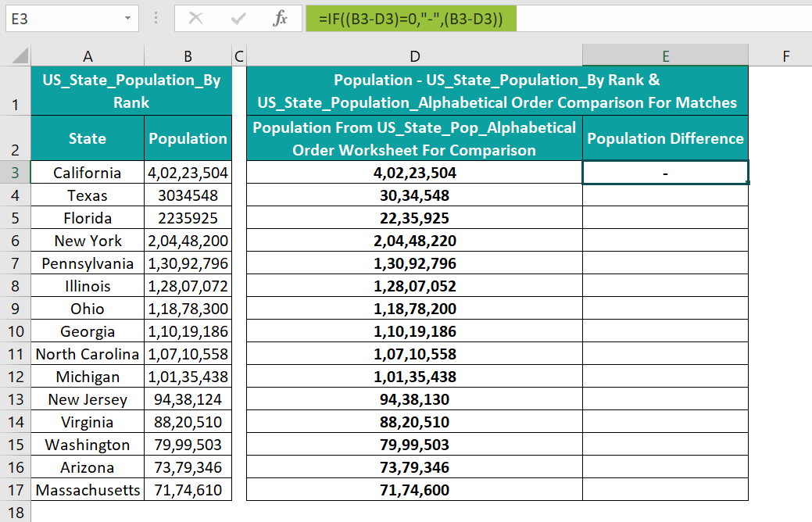This screenshot has width=812, height=522.
Task: Click the Cancel (X) formula bar icon
Action: click(x=195, y=19)
